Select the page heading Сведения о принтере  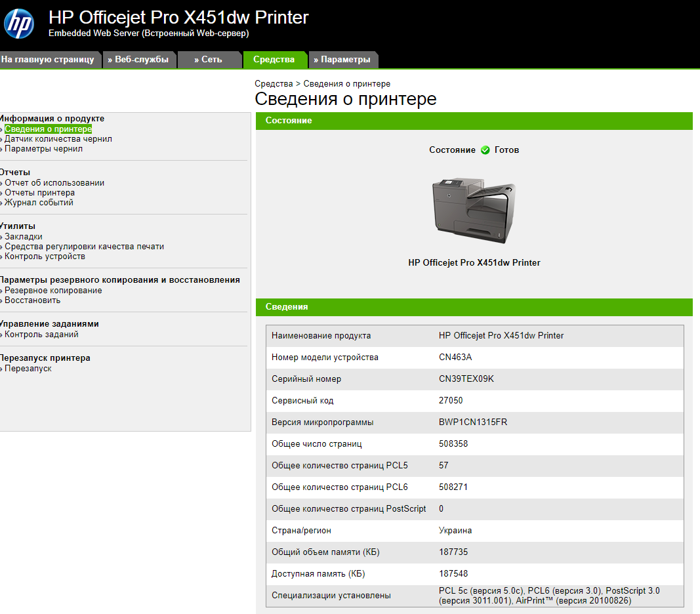coord(346,99)
